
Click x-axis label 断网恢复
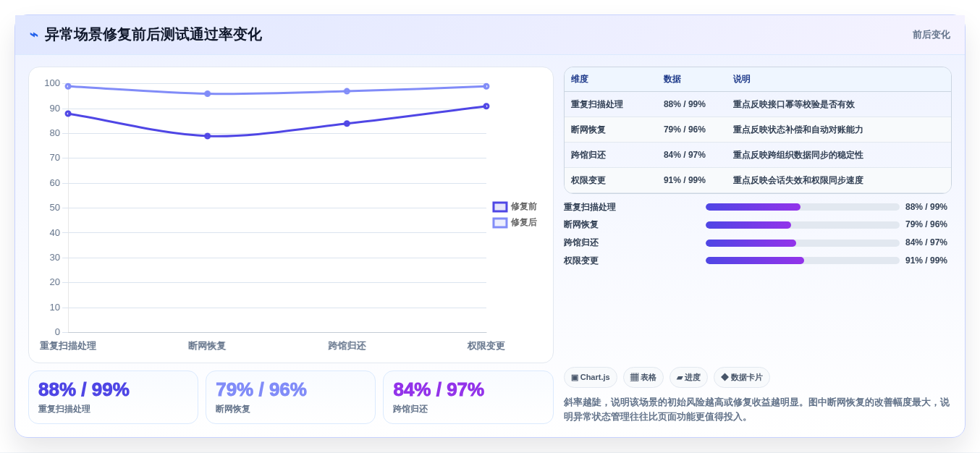pyautogui.click(x=207, y=346)
